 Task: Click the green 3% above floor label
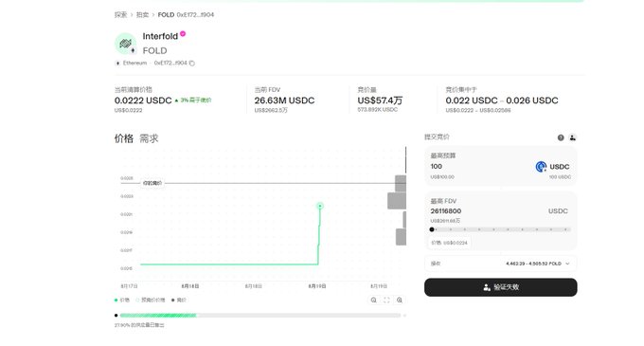click(x=193, y=100)
